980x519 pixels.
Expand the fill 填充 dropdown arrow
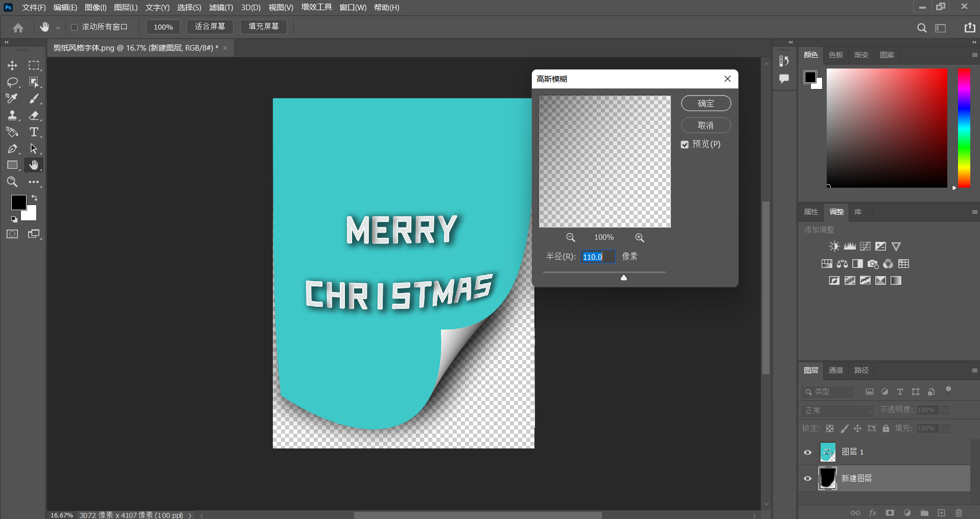pos(946,428)
